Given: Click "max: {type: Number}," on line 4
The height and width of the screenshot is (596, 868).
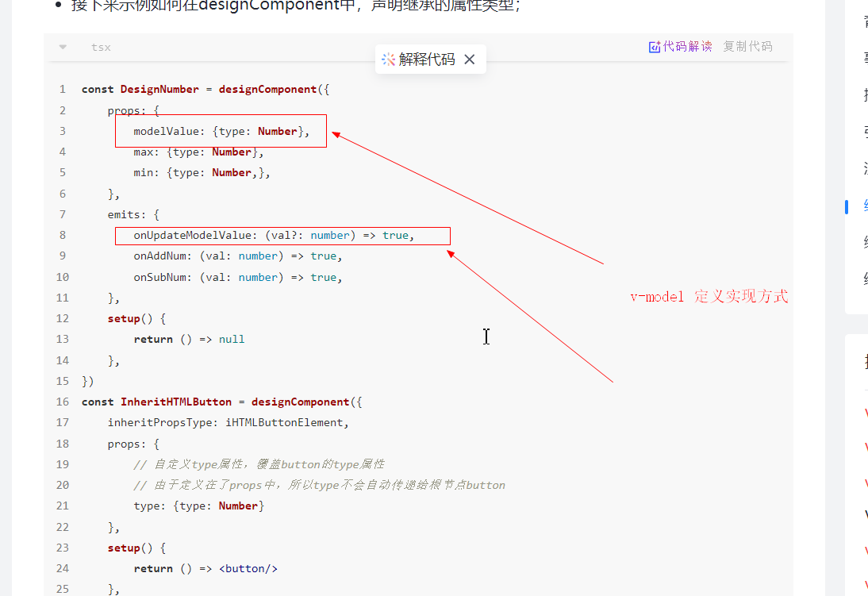Looking at the screenshot, I should pos(198,152).
